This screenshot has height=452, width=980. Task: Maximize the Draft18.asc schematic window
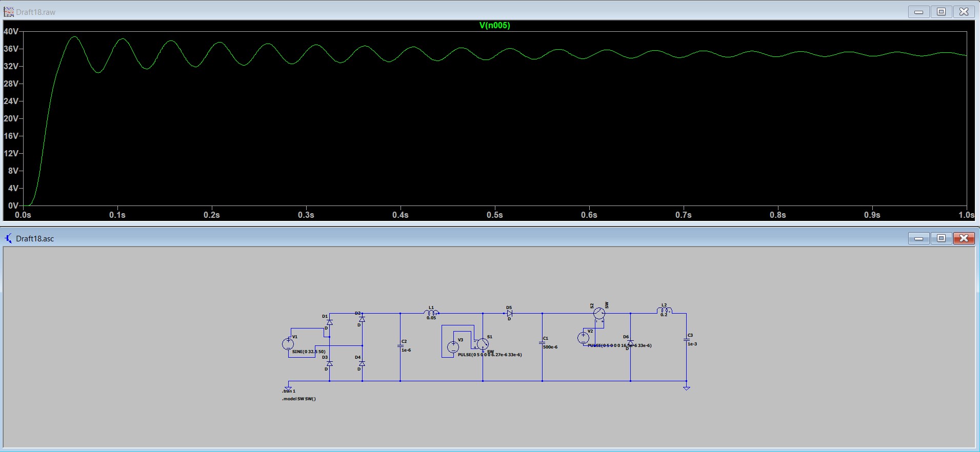click(942, 238)
